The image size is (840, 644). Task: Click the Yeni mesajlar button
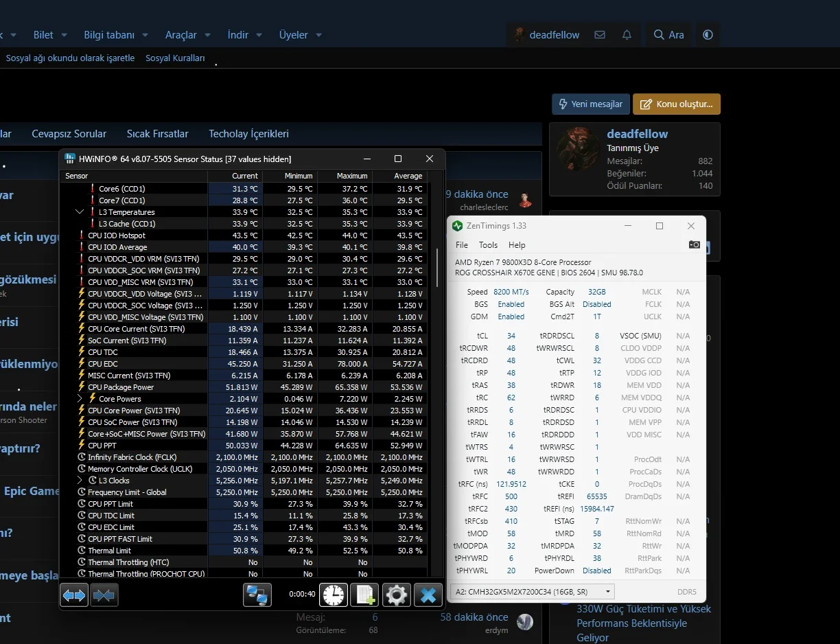tap(591, 104)
